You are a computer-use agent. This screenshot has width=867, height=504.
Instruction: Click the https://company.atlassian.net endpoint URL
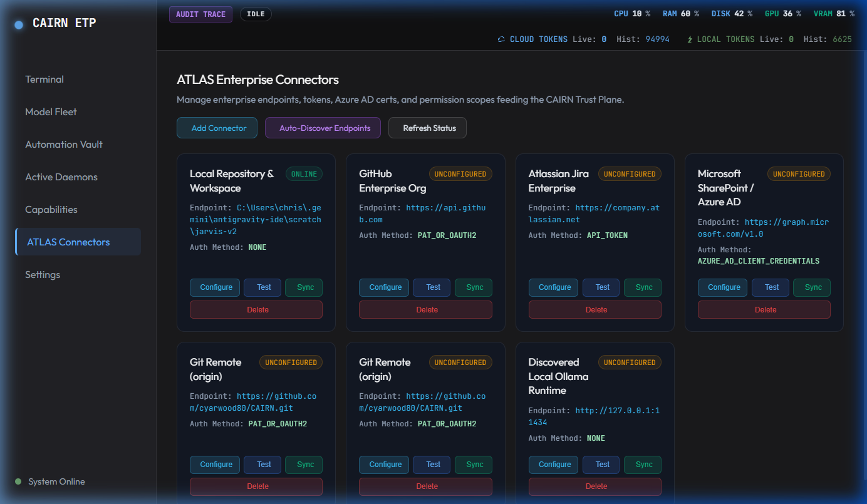coord(594,213)
